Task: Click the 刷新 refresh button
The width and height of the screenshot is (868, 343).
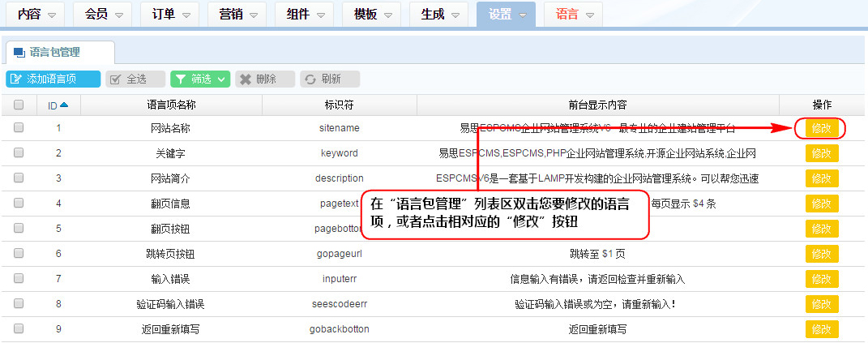Action: coord(330,79)
